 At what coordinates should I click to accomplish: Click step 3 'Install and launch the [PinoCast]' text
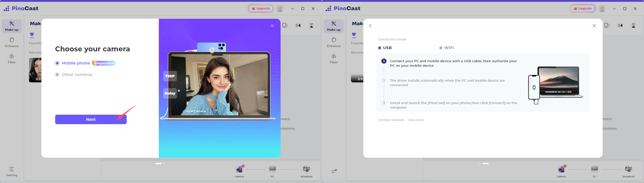click(454, 105)
